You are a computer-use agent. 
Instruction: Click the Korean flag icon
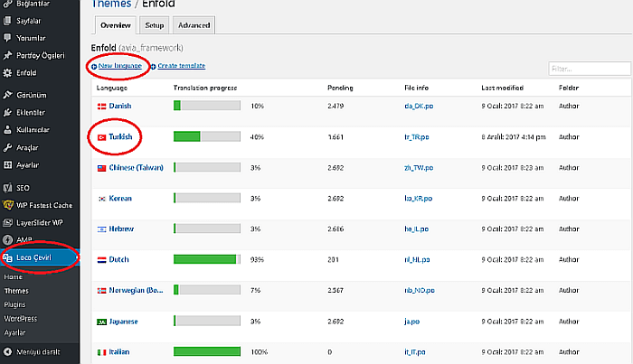tap(101, 199)
